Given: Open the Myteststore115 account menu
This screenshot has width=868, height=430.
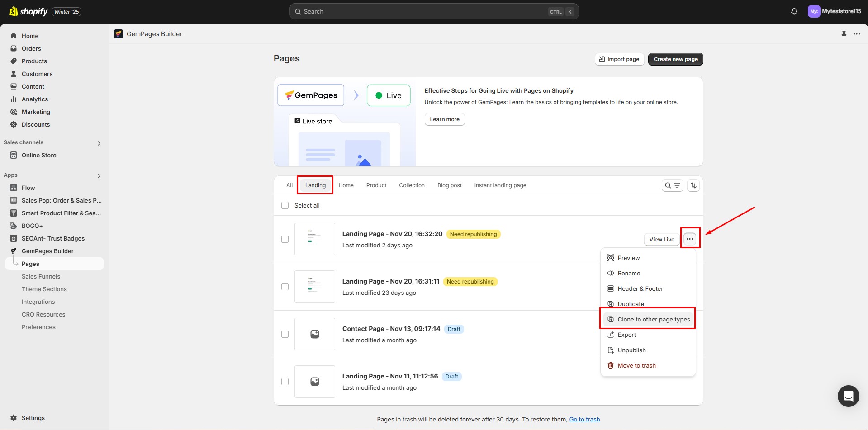Looking at the screenshot, I should [x=834, y=12].
